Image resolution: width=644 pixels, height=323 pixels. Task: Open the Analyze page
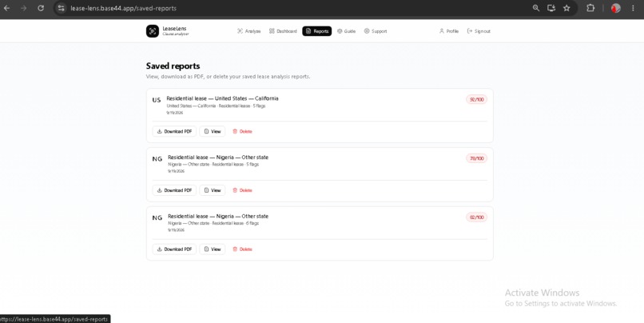point(249,31)
